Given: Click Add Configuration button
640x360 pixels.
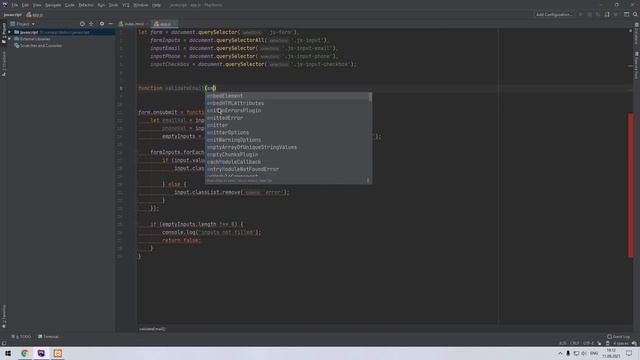Looking at the screenshot, I should tap(553, 15).
